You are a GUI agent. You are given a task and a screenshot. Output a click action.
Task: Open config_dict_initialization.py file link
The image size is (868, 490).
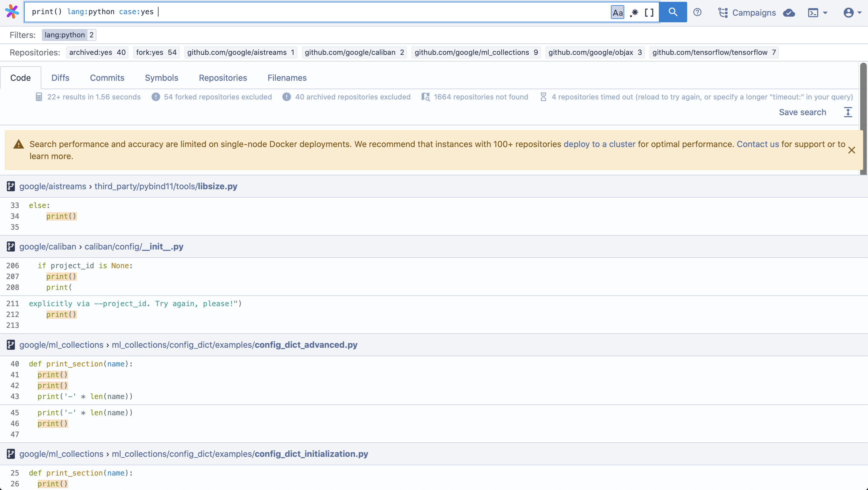(240, 454)
